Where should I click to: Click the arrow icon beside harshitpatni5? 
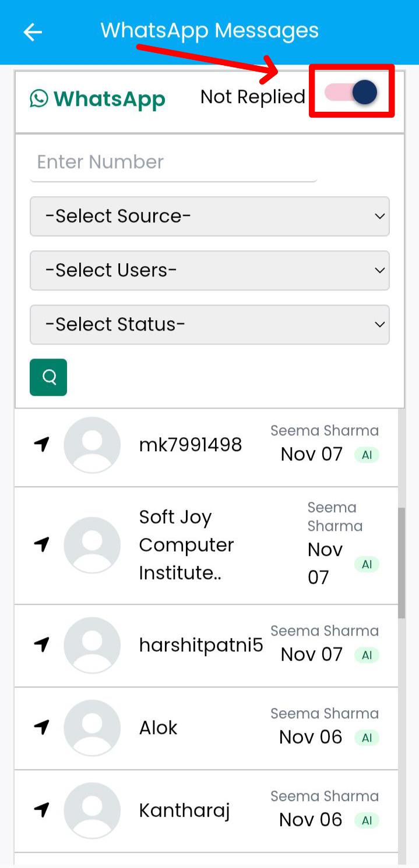pyautogui.click(x=41, y=644)
